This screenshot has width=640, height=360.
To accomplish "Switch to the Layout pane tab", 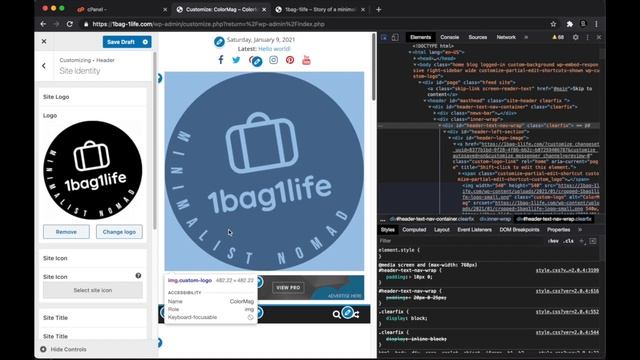I will pyautogui.click(x=442, y=230).
